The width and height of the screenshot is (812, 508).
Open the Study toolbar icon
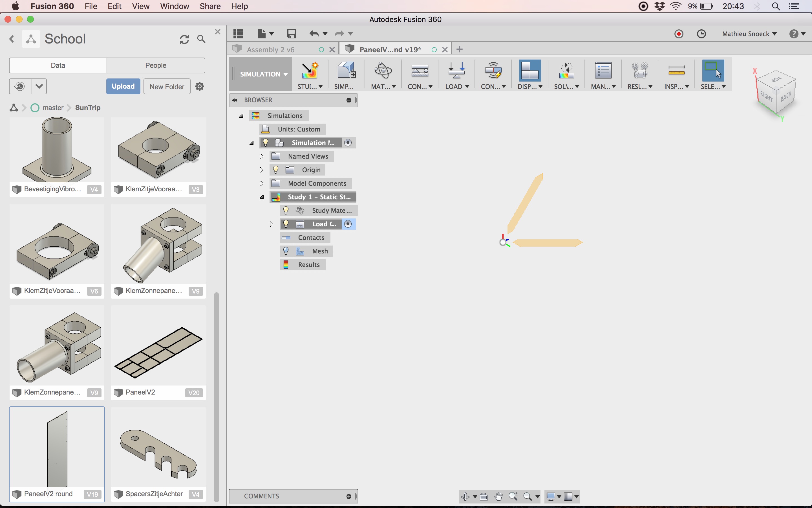[x=309, y=71]
